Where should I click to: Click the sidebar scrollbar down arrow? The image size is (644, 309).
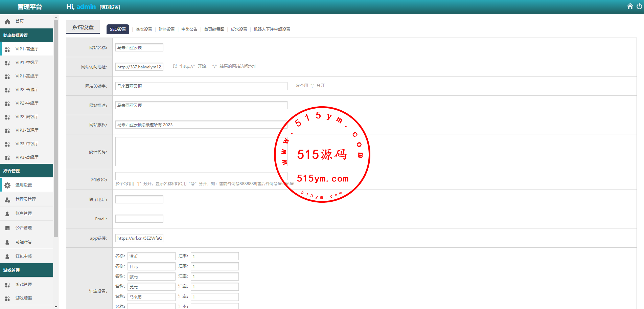click(56, 307)
